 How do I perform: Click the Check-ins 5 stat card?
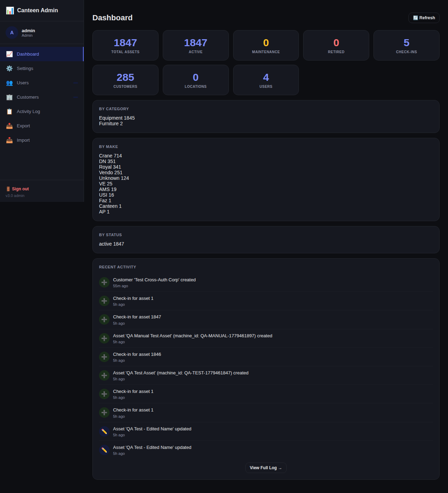(x=406, y=45)
